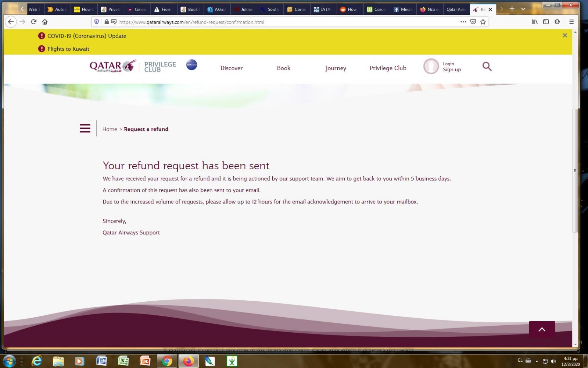The width and height of the screenshot is (588, 368).
Task: Open the Book navigation menu
Action: point(283,68)
